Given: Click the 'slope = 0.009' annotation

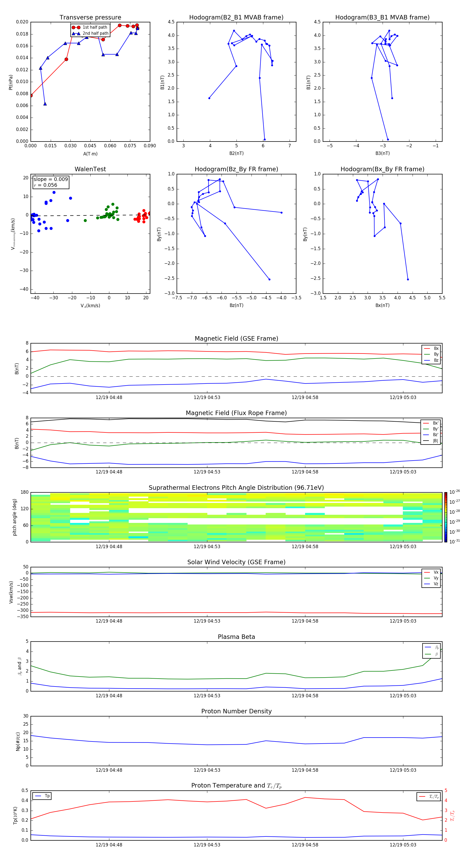Looking at the screenshot, I should (x=50, y=179).
